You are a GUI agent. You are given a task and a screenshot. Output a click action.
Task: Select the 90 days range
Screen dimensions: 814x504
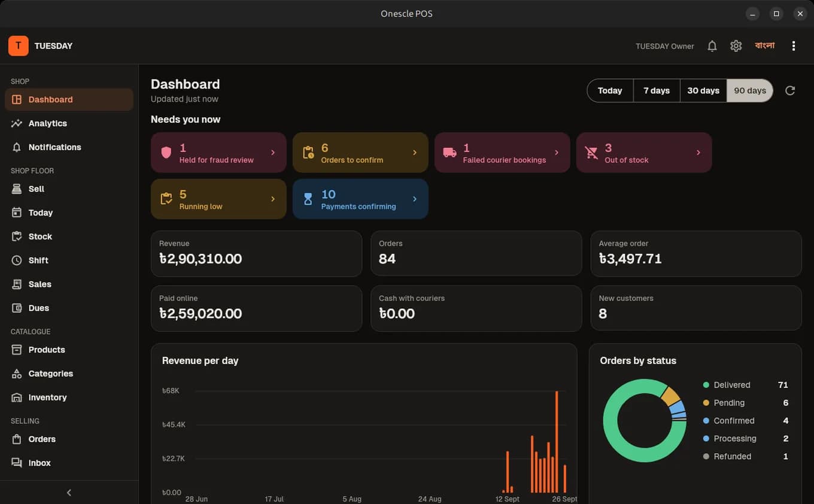pos(750,90)
